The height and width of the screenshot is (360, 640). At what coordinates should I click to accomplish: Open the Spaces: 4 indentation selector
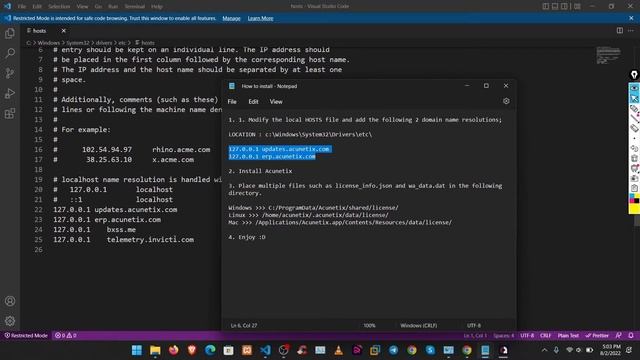tap(504, 336)
